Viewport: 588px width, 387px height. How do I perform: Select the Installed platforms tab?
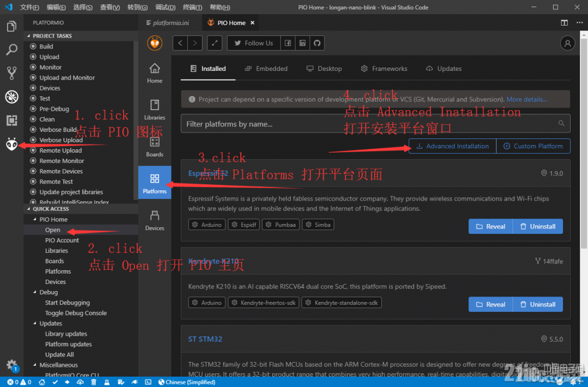(x=208, y=69)
